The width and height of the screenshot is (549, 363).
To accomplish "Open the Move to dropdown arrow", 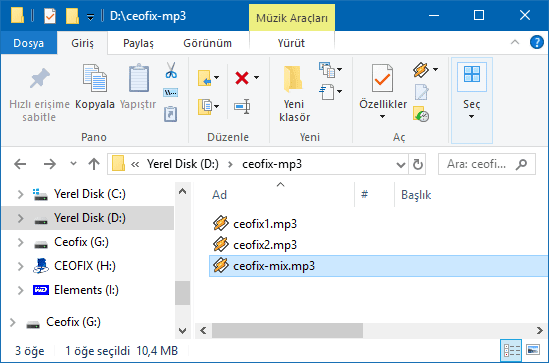I will (x=217, y=78).
